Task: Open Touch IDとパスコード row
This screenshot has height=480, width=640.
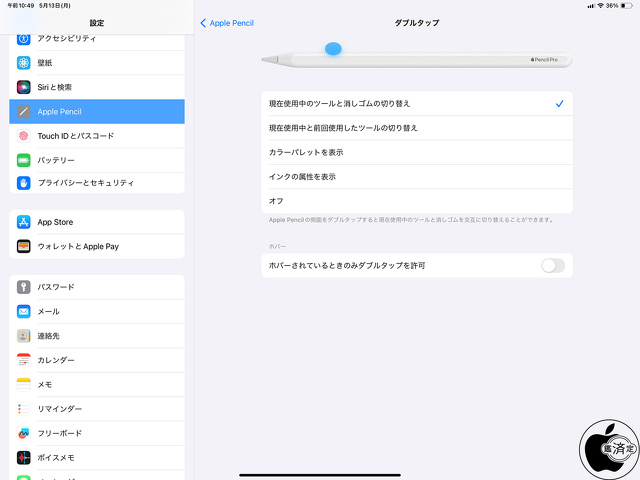Action: pyautogui.click(x=97, y=136)
